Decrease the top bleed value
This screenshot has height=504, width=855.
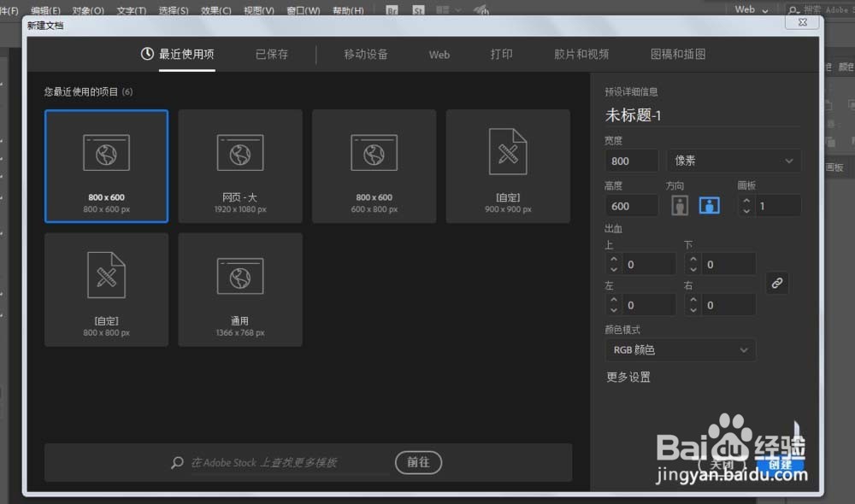(x=614, y=269)
